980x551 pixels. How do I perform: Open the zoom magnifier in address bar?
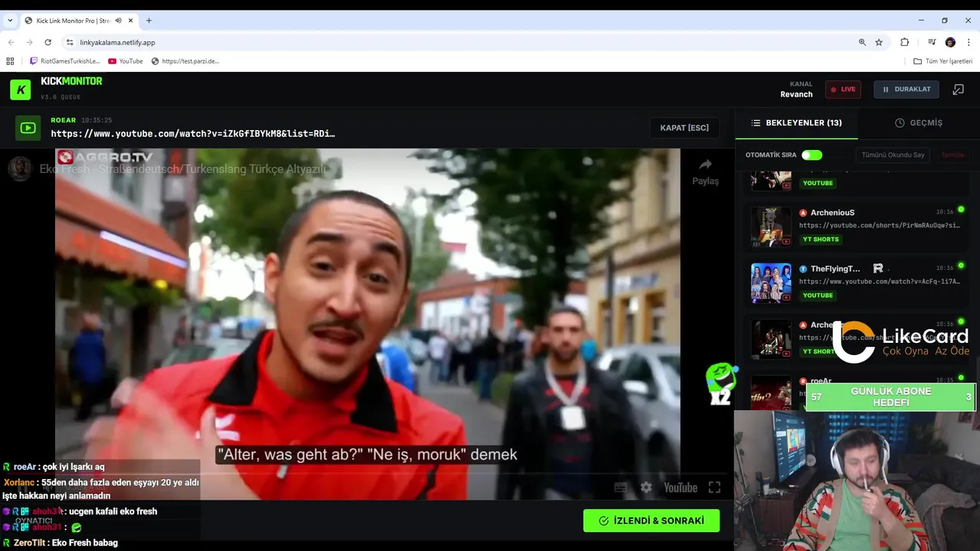pos(862,42)
